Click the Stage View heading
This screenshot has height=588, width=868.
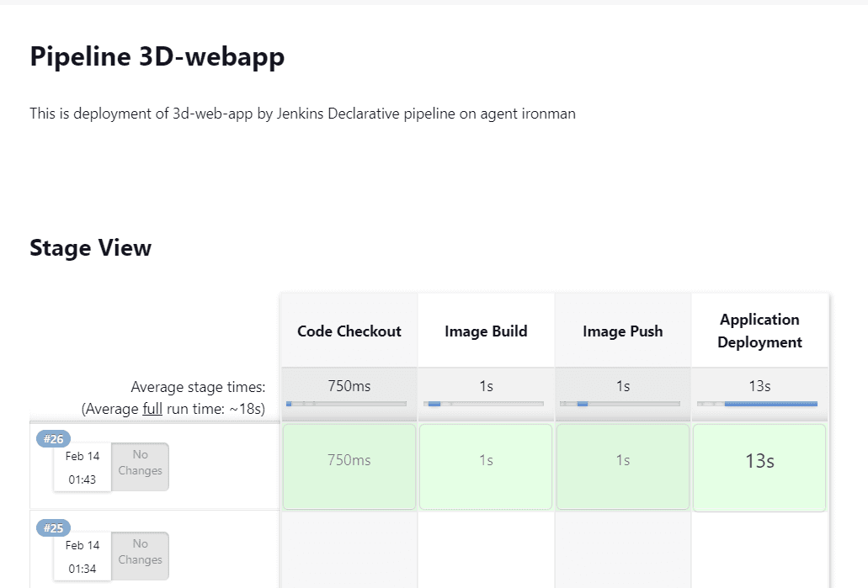click(90, 247)
